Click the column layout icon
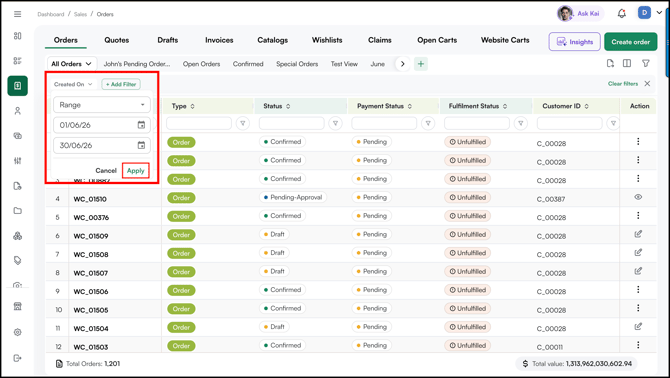The image size is (670, 378). 627,63
